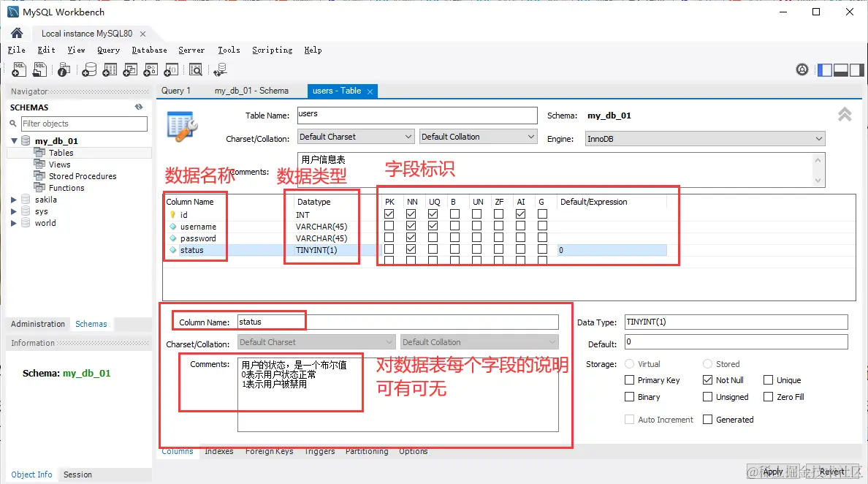Open the preferences gear icon
The height and width of the screenshot is (484, 868).
(802, 69)
